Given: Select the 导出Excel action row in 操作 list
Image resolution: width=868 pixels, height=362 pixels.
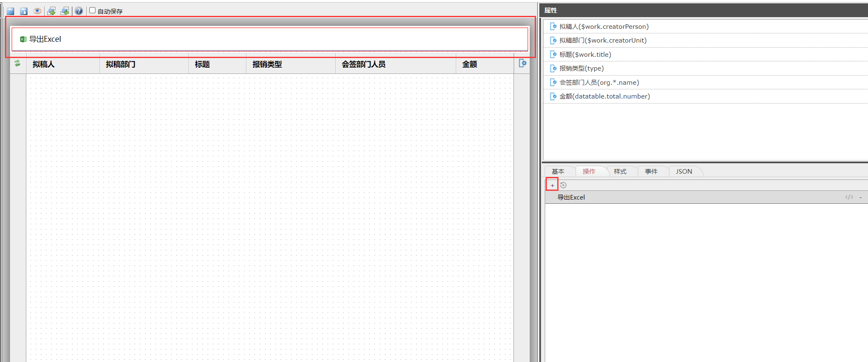Looking at the screenshot, I should tap(706, 197).
